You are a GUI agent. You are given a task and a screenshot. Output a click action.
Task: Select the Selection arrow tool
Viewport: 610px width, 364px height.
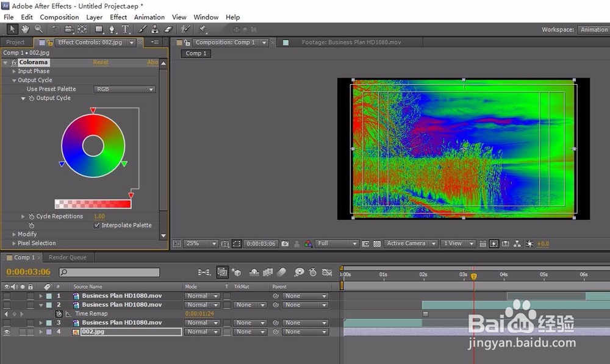click(x=12, y=29)
